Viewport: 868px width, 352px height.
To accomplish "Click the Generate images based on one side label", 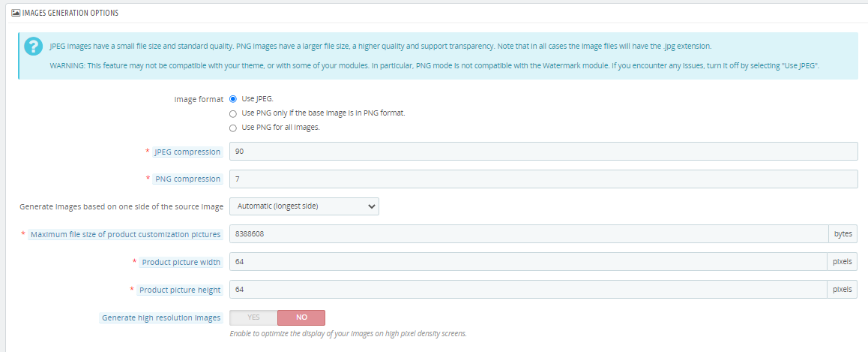I will pos(121,206).
